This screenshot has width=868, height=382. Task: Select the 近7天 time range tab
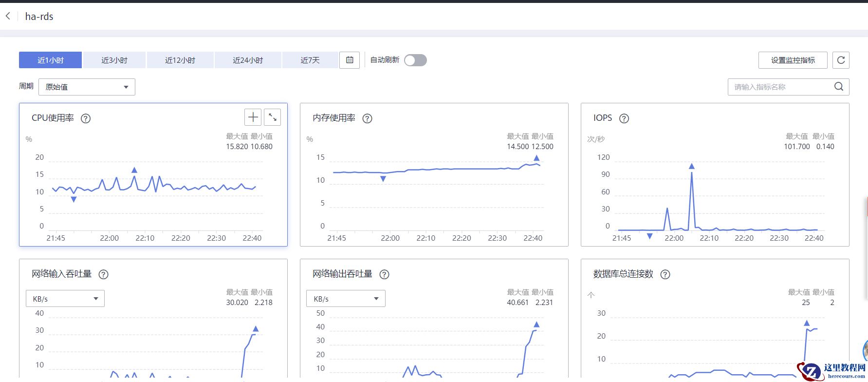pos(310,60)
